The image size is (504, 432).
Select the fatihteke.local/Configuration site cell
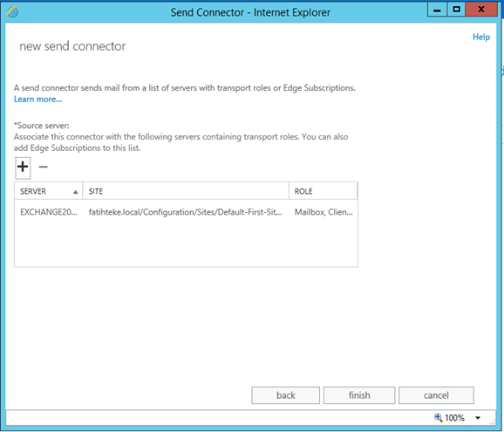tap(186, 212)
